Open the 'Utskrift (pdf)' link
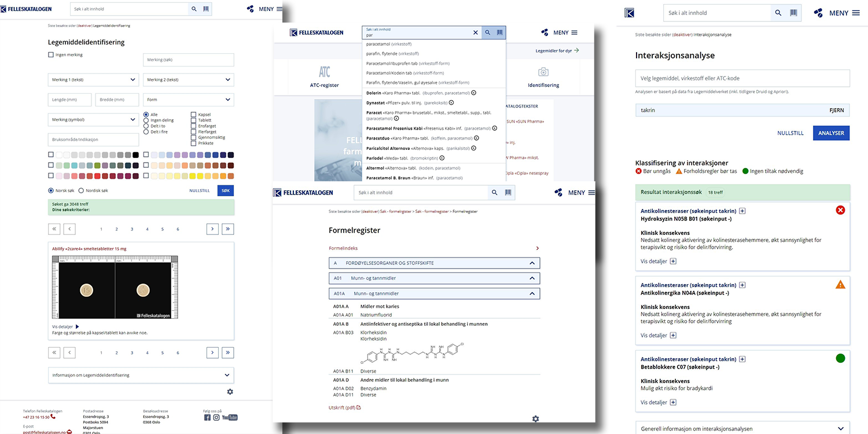868x434 pixels. (x=344, y=407)
